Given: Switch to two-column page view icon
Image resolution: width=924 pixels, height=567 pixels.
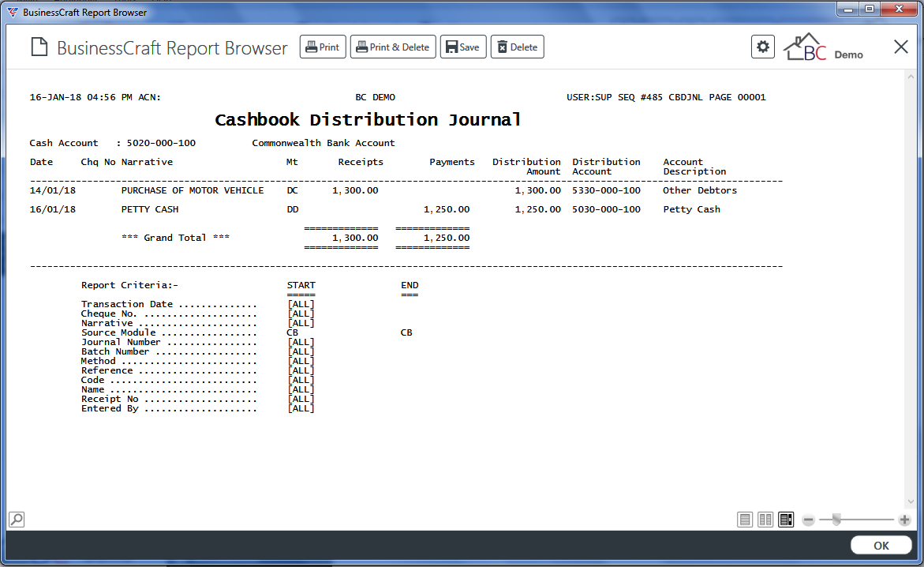Looking at the screenshot, I should tap(765, 520).
